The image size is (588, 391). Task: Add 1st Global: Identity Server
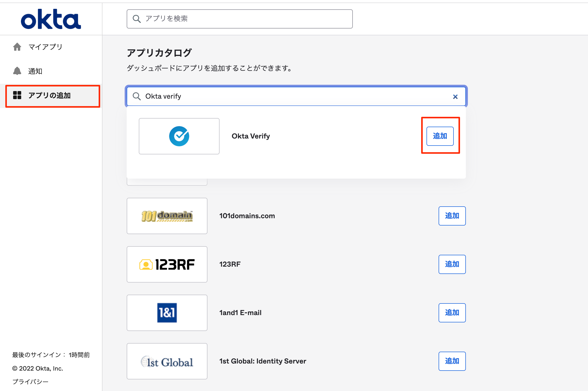click(452, 361)
